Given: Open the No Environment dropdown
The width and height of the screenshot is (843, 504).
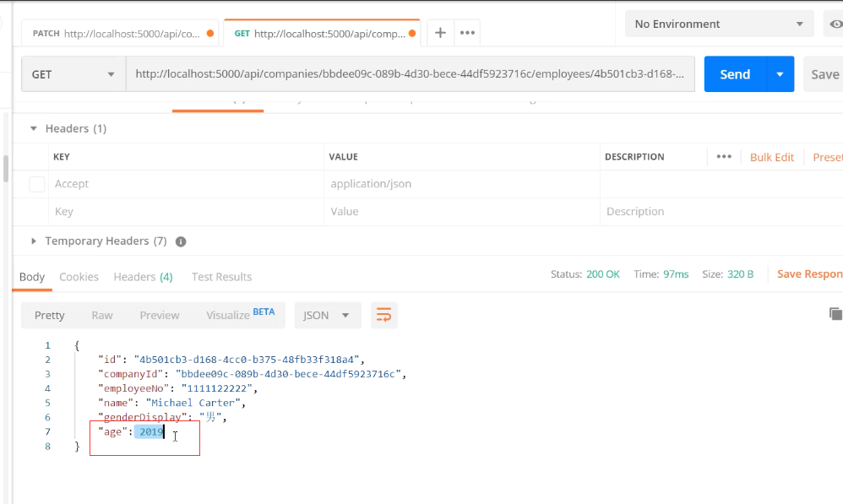Looking at the screenshot, I should [x=719, y=24].
